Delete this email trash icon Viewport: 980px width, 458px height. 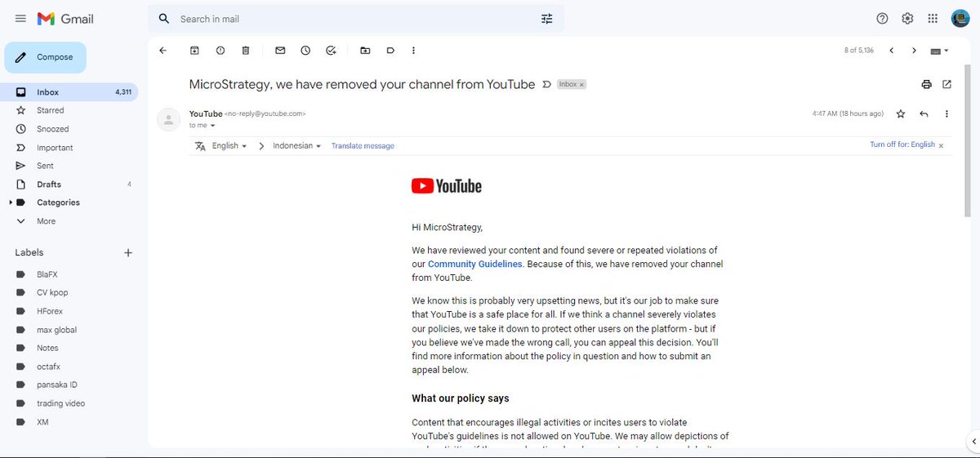pyautogui.click(x=246, y=50)
